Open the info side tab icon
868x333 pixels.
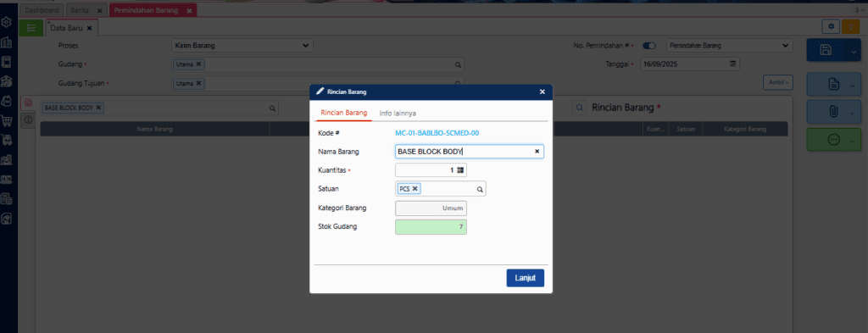pos(28,119)
